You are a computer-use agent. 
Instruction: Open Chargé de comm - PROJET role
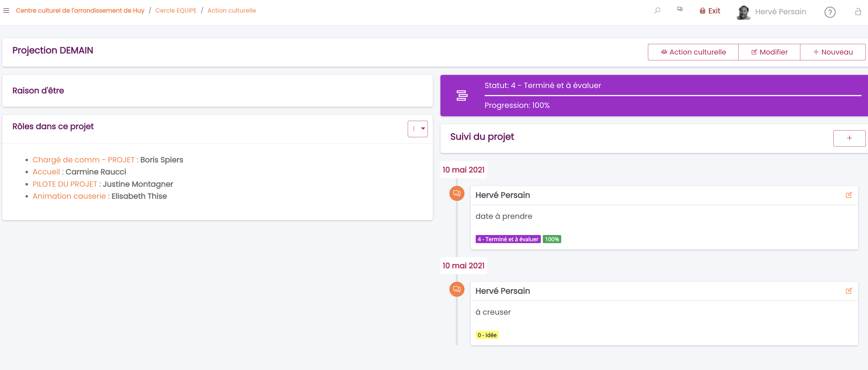click(x=83, y=160)
